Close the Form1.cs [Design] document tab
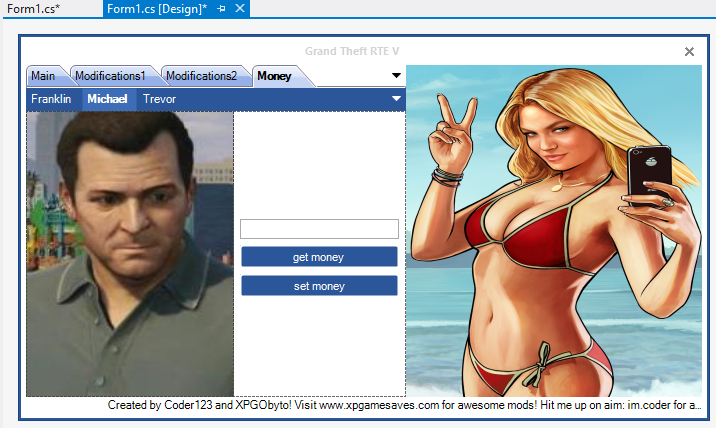The image size is (716, 428). tap(240, 8)
